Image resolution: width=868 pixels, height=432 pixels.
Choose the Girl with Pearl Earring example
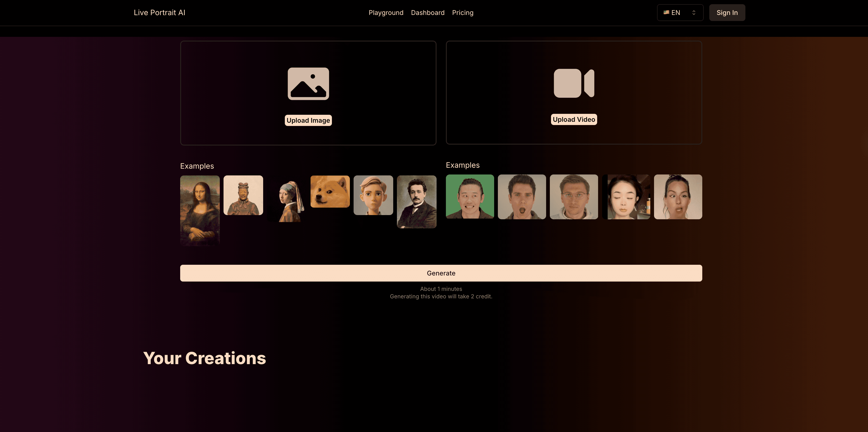(286, 199)
